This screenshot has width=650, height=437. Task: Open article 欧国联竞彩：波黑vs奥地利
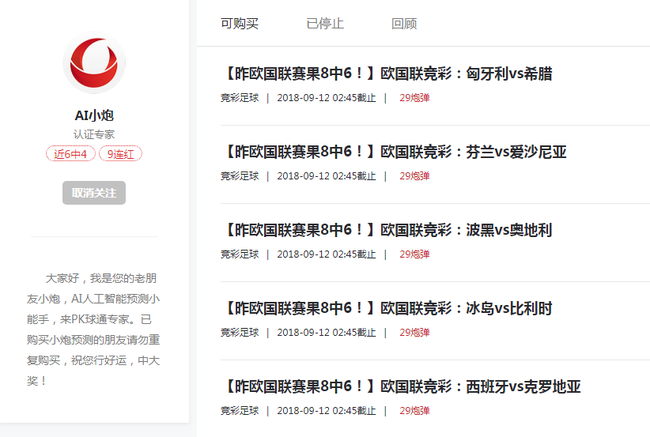388,230
